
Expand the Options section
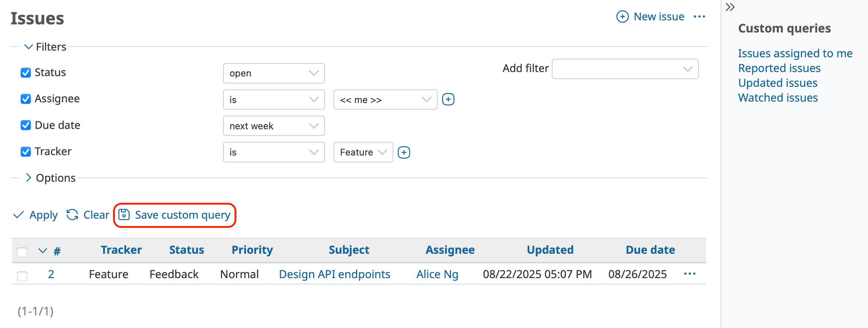click(28, 178)
